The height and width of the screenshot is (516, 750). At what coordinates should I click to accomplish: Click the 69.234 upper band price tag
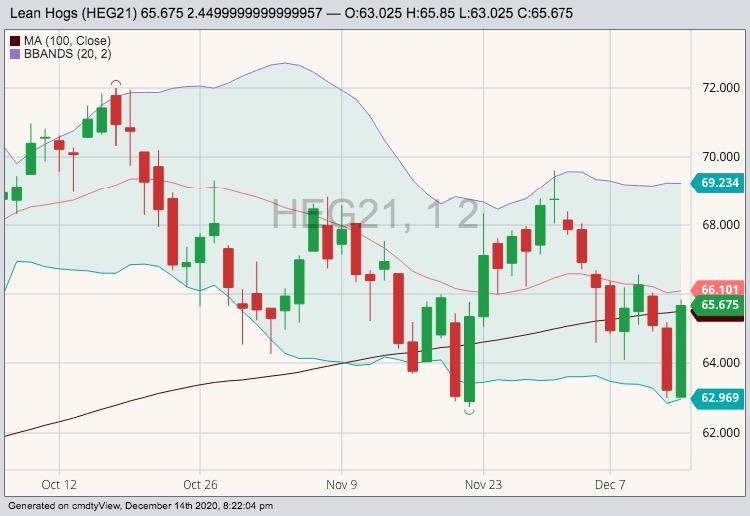(718, 183)
